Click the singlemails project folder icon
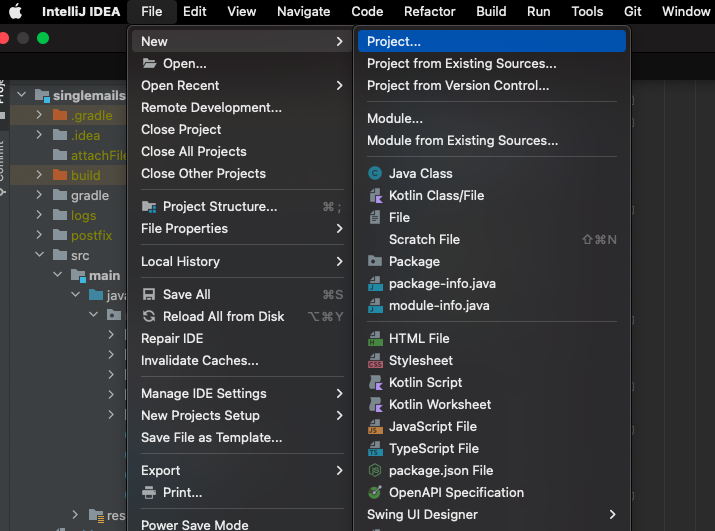Viewport: 715px width, 531px height. [42, 95]
